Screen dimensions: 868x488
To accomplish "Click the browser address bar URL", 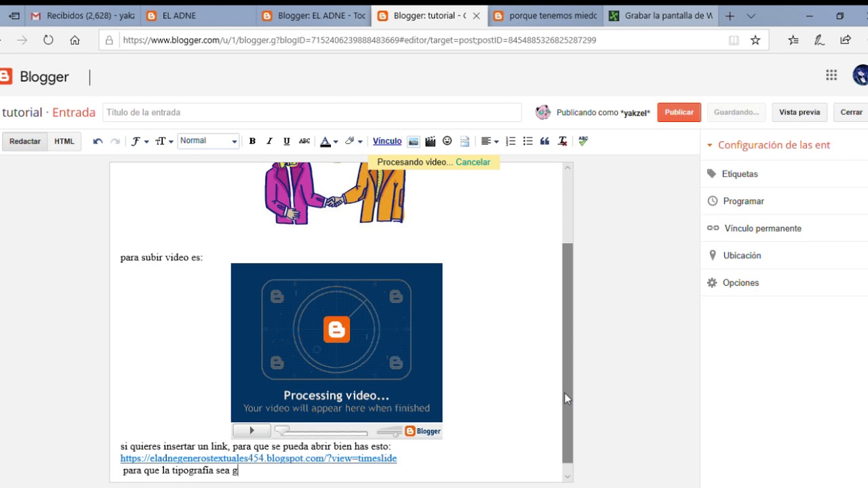I will click(359, 40).
